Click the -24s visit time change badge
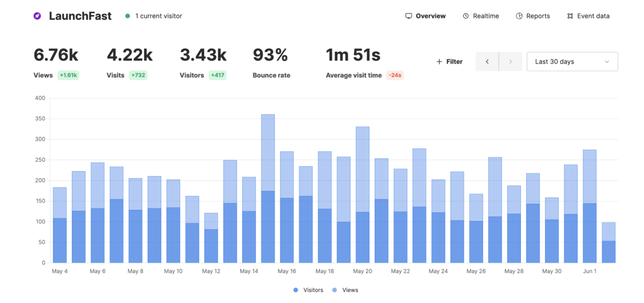 coord(395,75)
